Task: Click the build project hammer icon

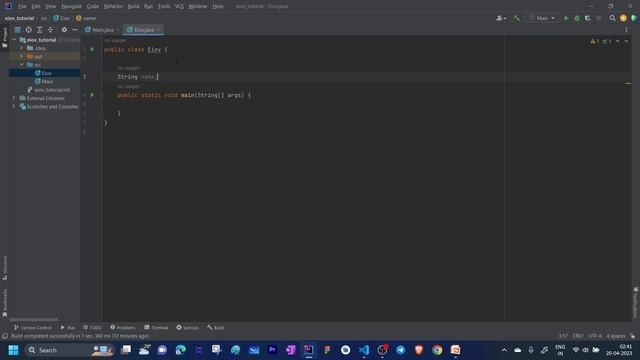Action: pyautogui.click(x=516, y=18)
